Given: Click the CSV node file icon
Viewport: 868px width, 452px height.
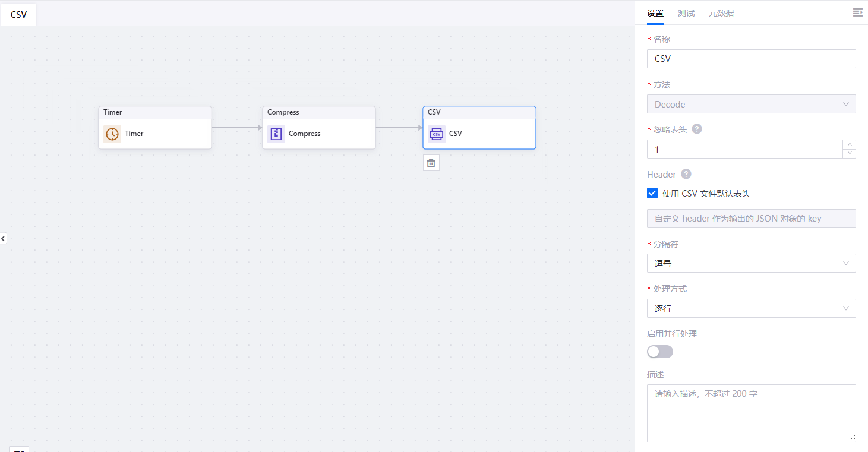Looking at the screenshot, I should point(437,134).
